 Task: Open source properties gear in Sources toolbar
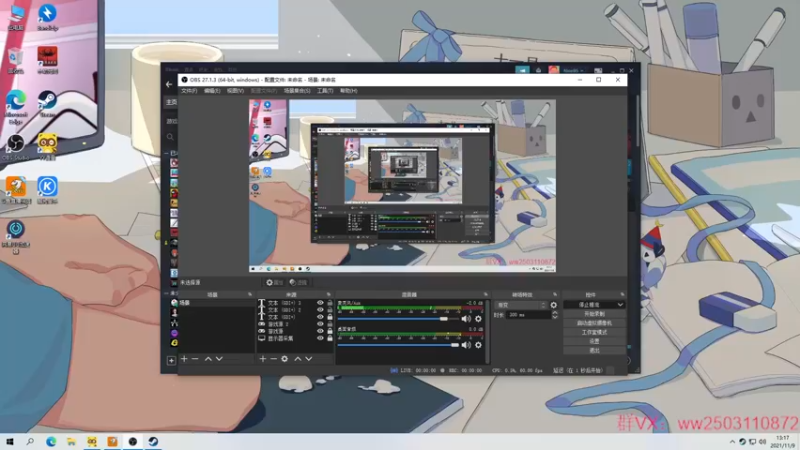[x=285, y=359]
